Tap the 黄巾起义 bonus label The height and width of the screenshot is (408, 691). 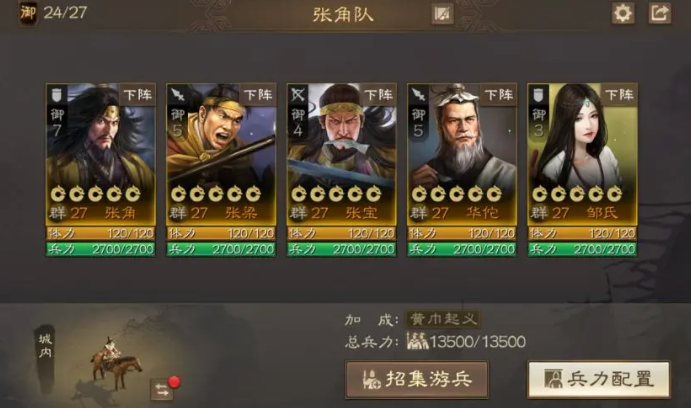pos(443,319)
